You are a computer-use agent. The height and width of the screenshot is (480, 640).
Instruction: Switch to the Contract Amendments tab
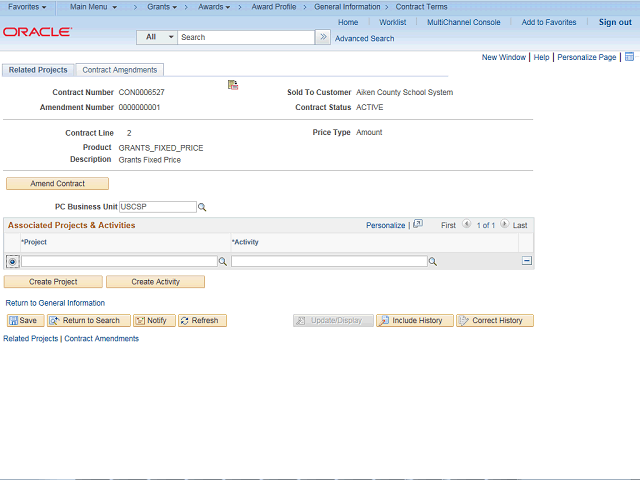[x=120, y=70]
